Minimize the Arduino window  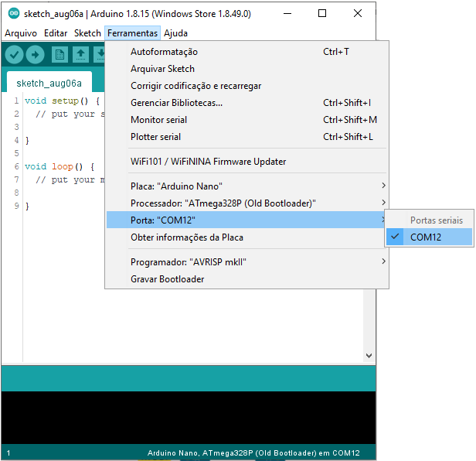click(287, 13)
